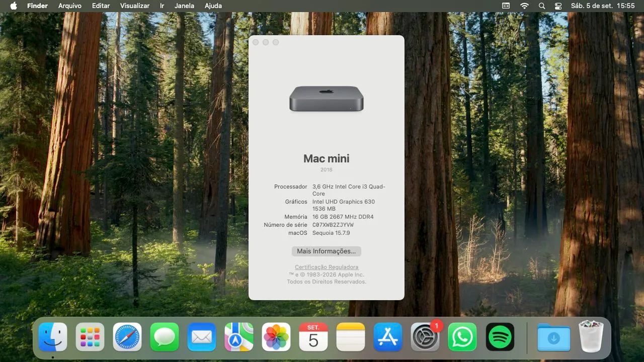Click the Memória label
644x362 pixels.
tap(296, 217)
